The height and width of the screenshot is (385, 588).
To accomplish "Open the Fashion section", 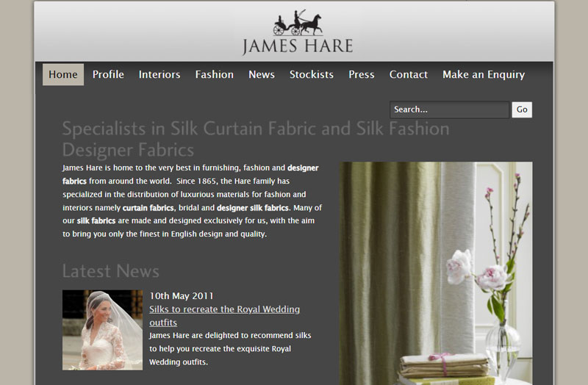I will (214, 74).
